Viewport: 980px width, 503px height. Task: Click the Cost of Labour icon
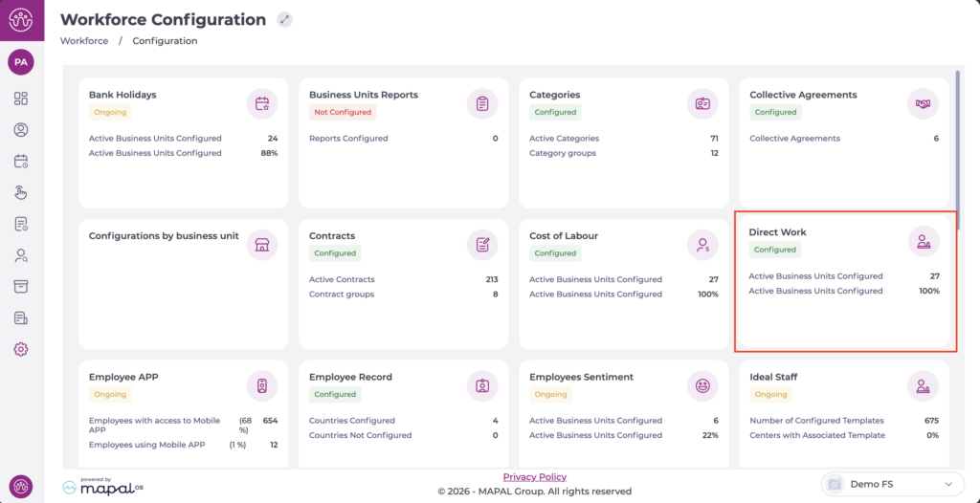702,245
